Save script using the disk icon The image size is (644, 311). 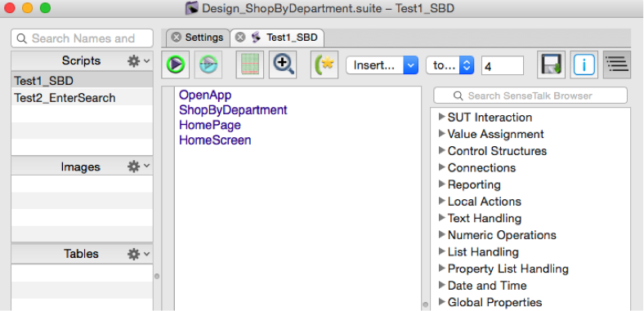pos(551,64)
